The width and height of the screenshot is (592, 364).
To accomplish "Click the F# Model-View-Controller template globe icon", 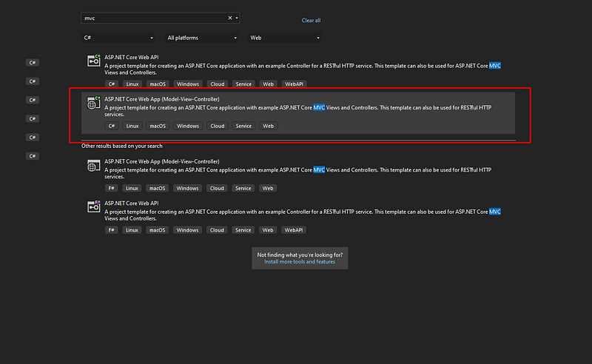I will point(94,165).
